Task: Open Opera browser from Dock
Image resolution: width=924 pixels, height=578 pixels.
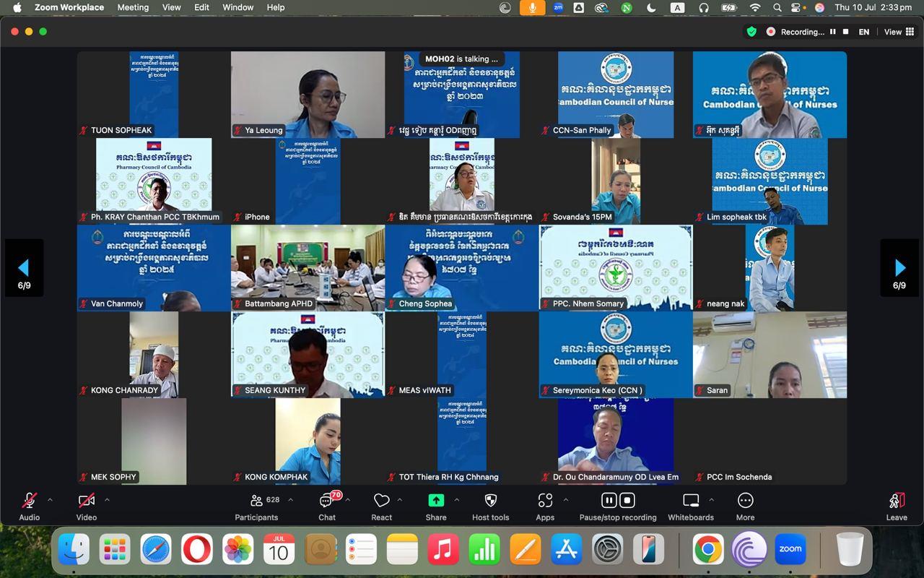Action: (x=197, y=550)
